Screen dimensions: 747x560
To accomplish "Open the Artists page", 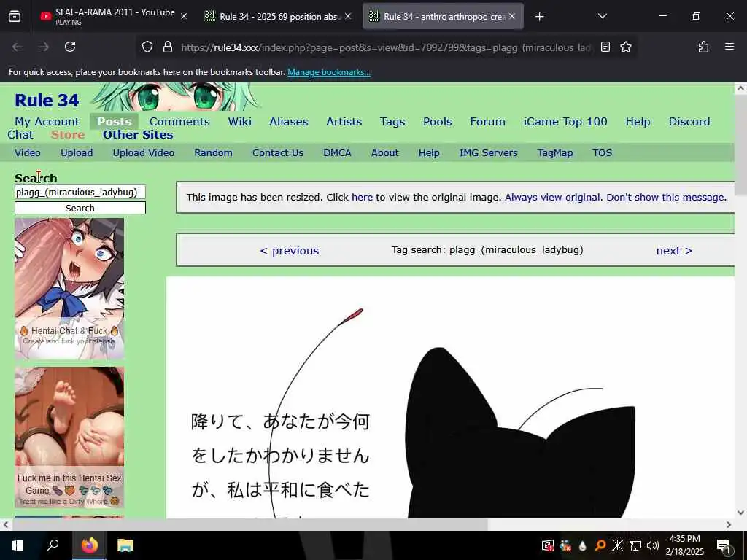I will pyautogui.click(x=344, y=122).
